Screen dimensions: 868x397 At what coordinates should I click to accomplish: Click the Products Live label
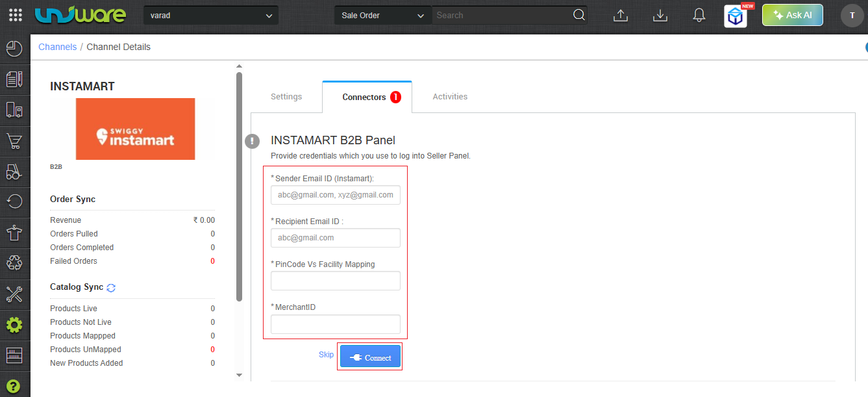[x=73, y=309]
